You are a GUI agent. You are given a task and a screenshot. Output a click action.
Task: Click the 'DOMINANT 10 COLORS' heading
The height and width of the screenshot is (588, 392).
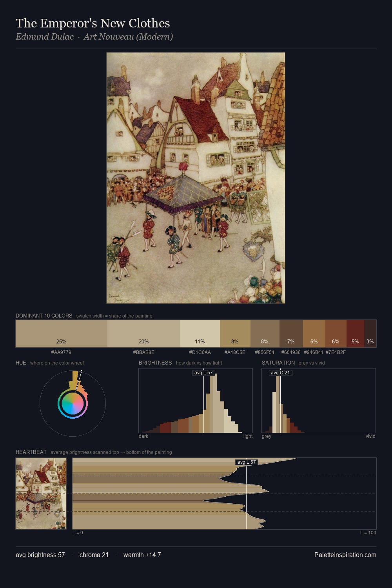(44, 316)
